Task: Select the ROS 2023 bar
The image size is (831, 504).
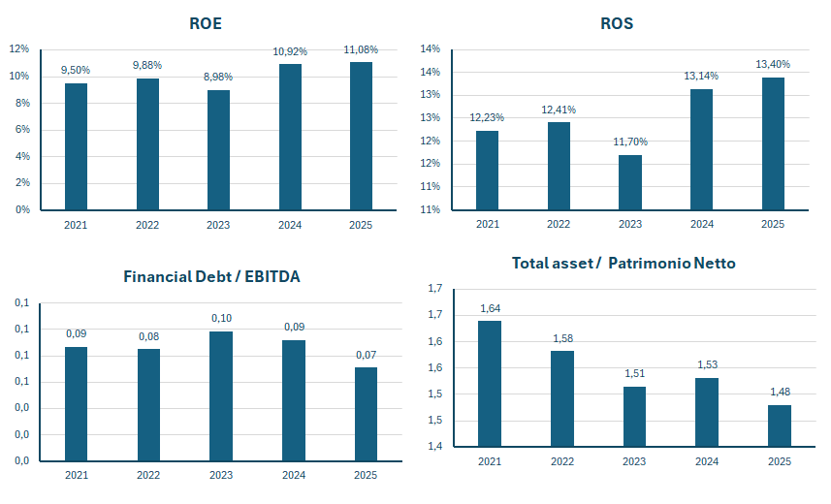Action: (x=630, y=183)
